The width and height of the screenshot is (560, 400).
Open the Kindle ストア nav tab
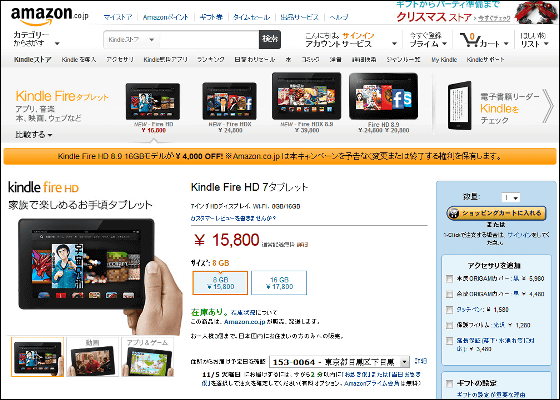pos(32,60)
